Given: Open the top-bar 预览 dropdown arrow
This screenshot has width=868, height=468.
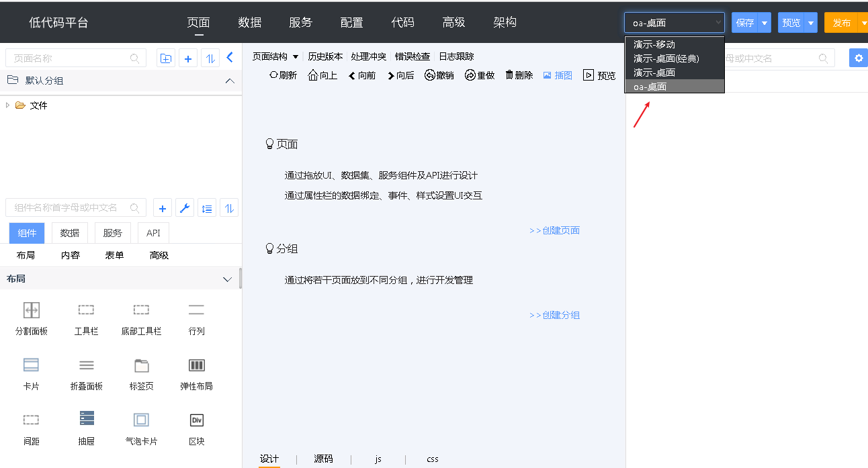Looking at the screenshot, I should point(811,22).
